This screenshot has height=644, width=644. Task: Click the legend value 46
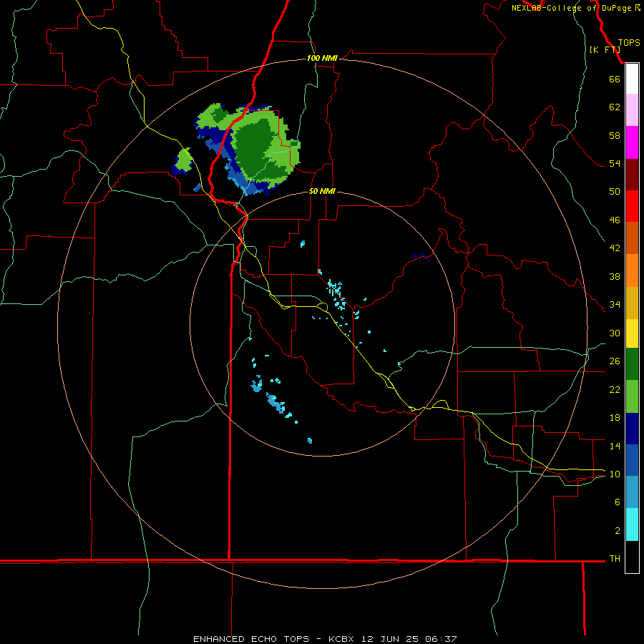tap(615, 220)
